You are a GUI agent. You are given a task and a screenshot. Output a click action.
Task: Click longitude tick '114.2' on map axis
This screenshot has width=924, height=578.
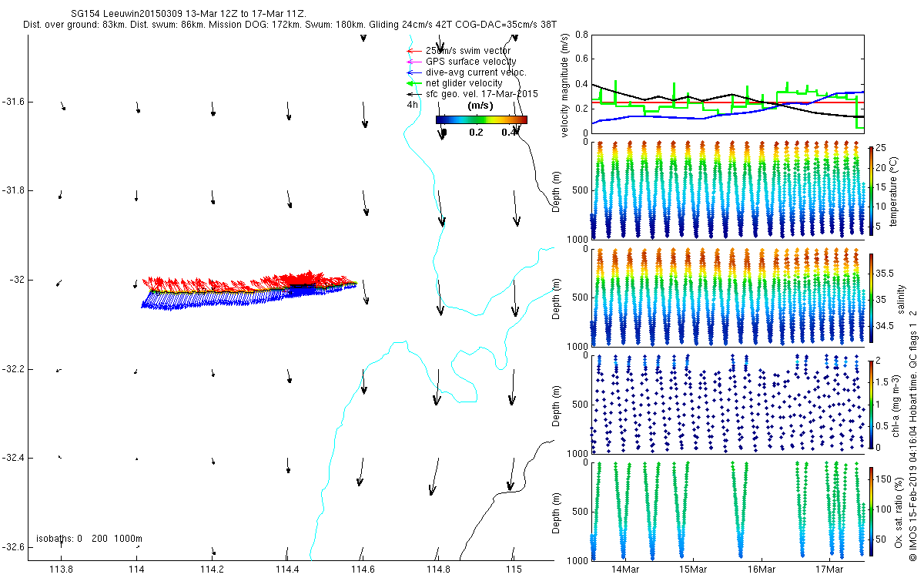click(212, 570)
